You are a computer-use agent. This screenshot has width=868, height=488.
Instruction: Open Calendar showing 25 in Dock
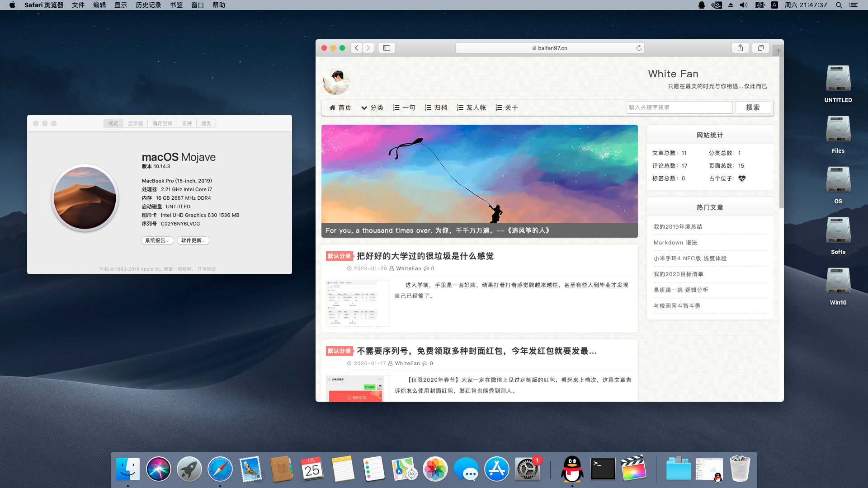pos(312,469)
